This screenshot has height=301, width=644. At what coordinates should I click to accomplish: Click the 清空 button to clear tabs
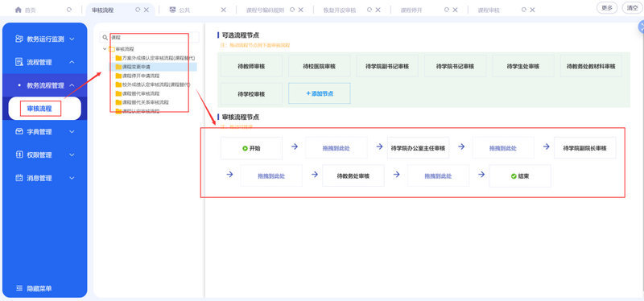point(632,8)
